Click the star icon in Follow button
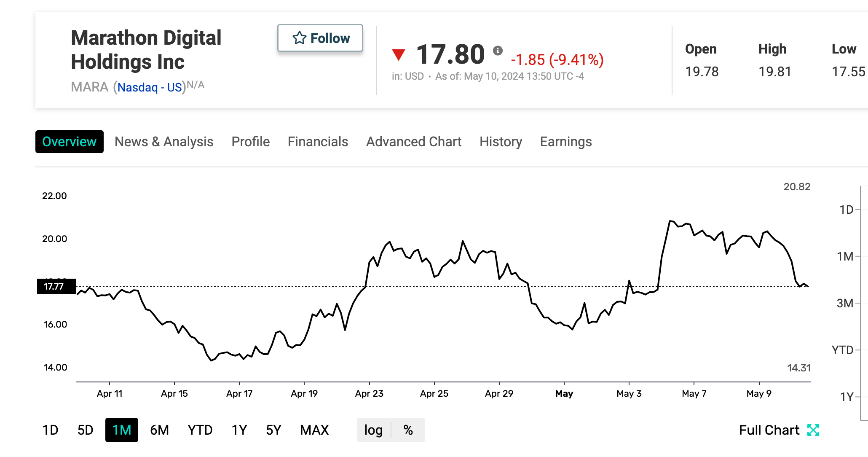868x457 pixels. pos(299,38)
